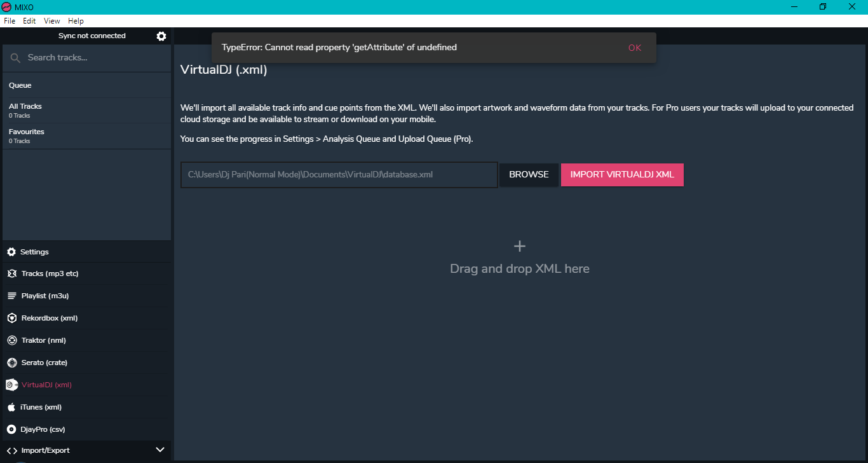
Task: Click the search magnifier icon
Action: pos(16,58)
